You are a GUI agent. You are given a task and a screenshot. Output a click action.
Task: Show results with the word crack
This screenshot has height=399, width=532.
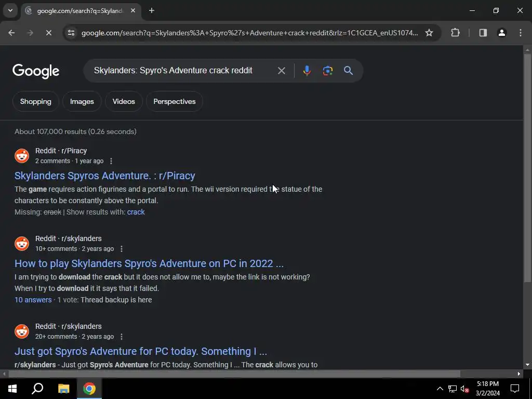pyautogui.click(x=136, y=212)
